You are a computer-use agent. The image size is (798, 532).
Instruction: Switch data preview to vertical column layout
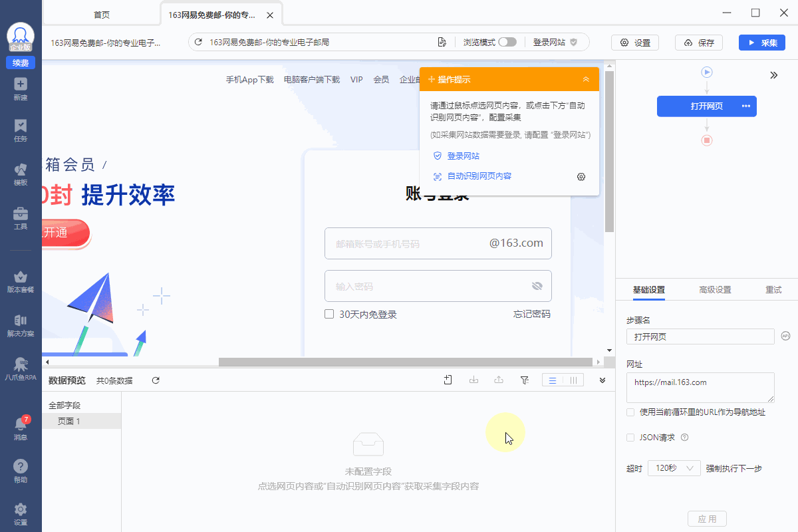click(573, 380)
